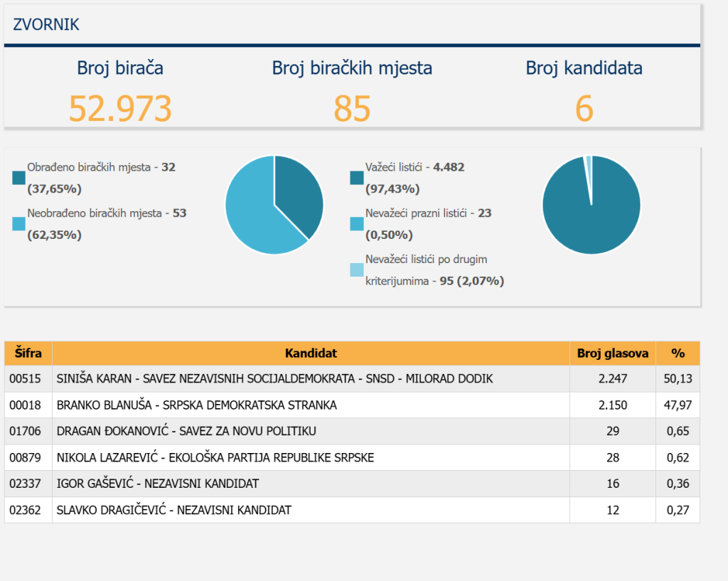The width and height of the screenshot is (728, 581).
Task: Click the Broj glasova column header
Action: 612,353
